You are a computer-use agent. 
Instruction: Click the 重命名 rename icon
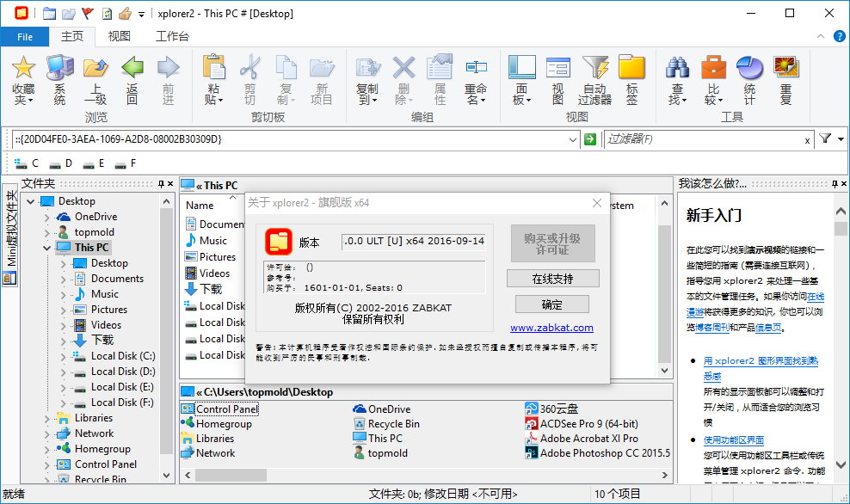click(x=476, y=68)
